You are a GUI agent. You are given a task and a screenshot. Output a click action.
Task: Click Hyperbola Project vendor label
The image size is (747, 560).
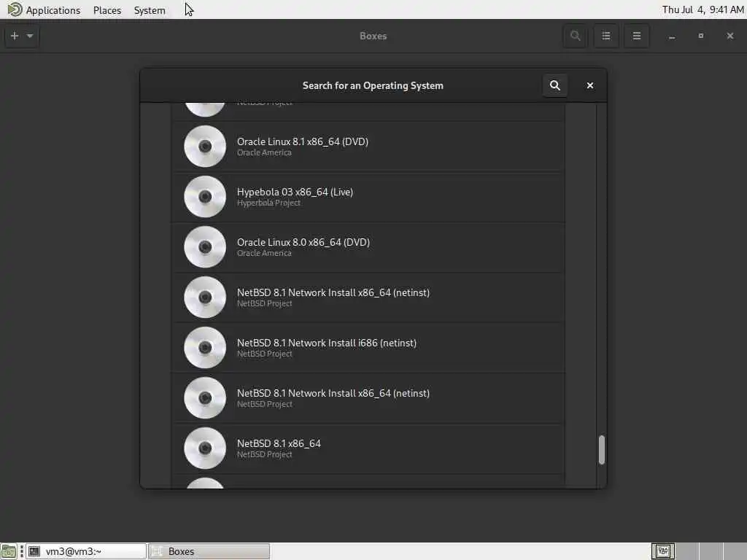coord(268,203)
